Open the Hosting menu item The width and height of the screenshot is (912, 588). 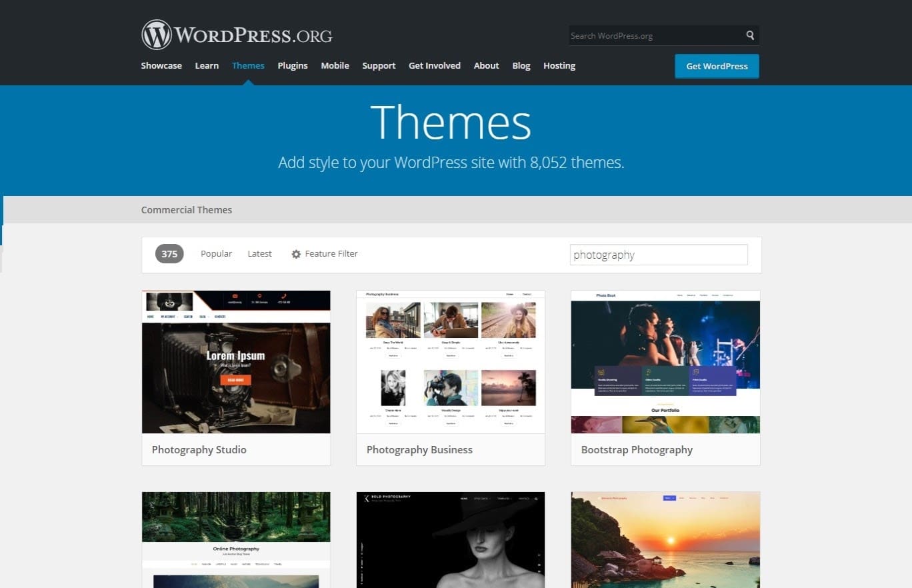[x=559, y=65]
